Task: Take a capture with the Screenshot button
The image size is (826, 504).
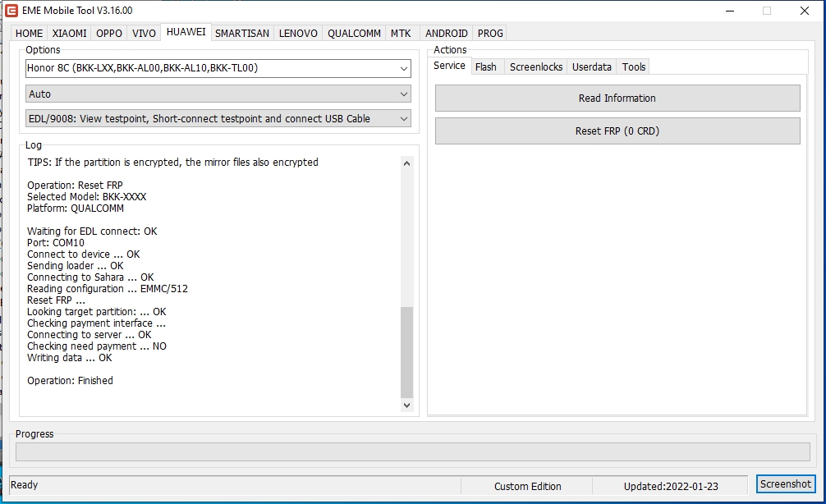Action: coord(786,484)
